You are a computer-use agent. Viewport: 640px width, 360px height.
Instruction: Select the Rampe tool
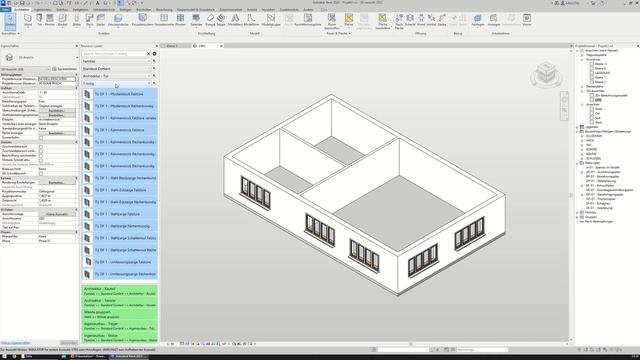coord(210,20)
